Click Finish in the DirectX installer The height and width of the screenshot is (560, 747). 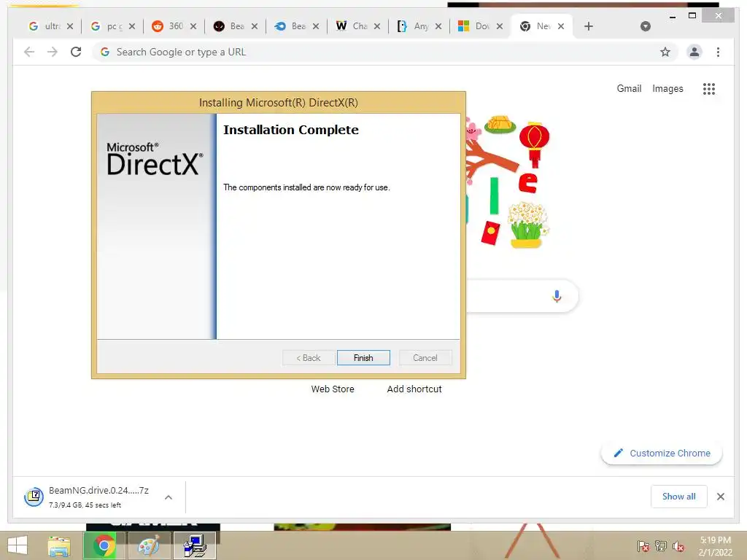(363, 357)
